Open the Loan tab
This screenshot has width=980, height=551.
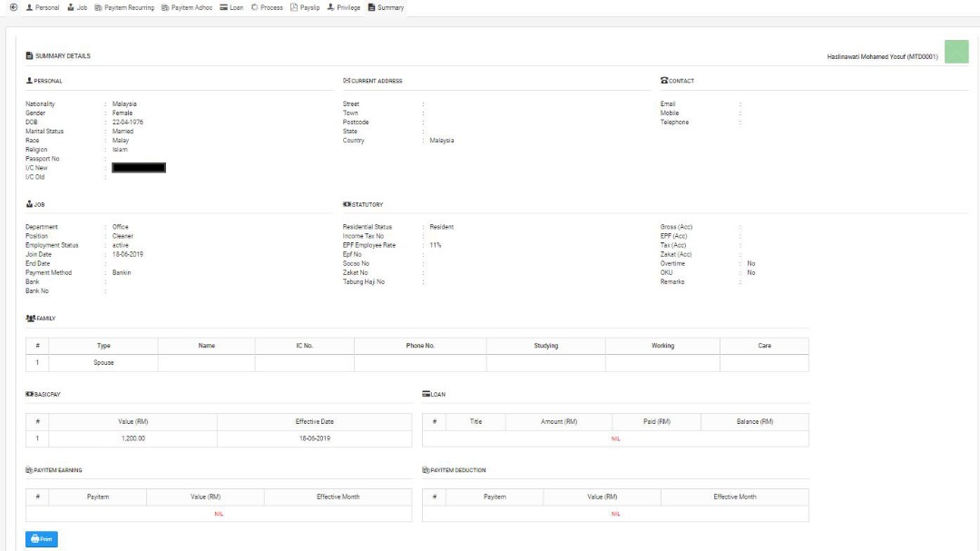(231, 7)
